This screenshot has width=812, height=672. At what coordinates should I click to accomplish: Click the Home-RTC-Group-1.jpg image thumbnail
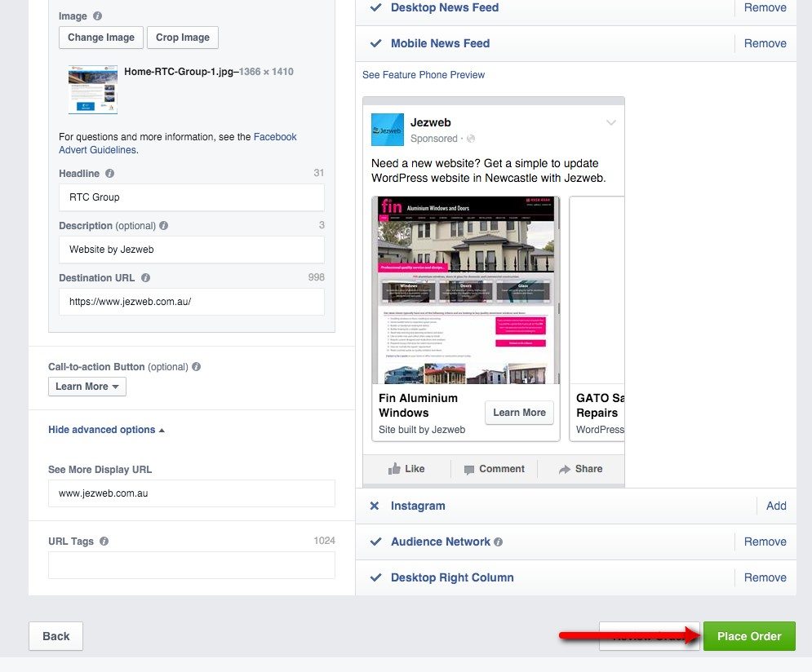92,90
